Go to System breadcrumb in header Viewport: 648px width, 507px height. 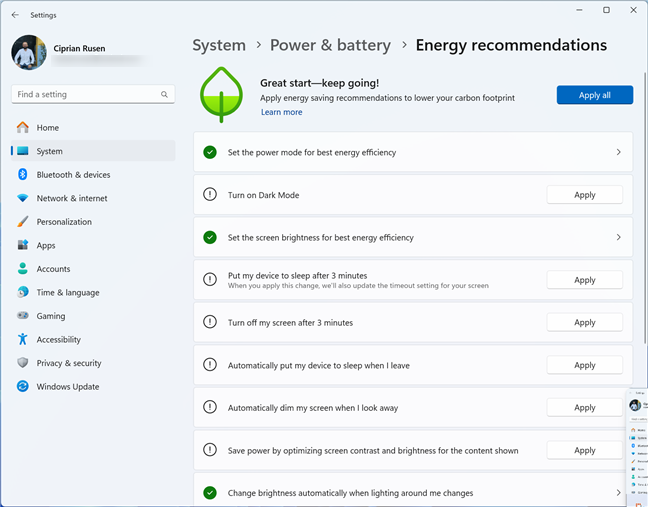tap(219, 45)
